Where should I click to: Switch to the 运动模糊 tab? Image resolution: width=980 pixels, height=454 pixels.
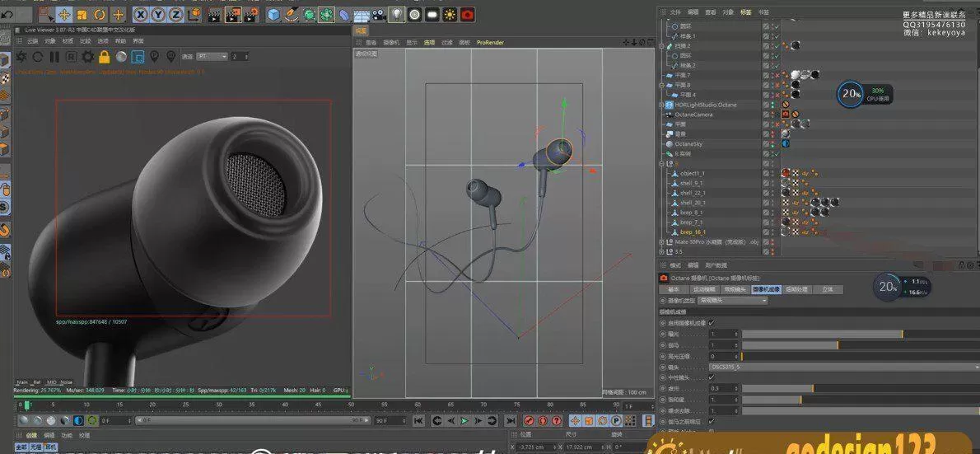coord(705,290)
